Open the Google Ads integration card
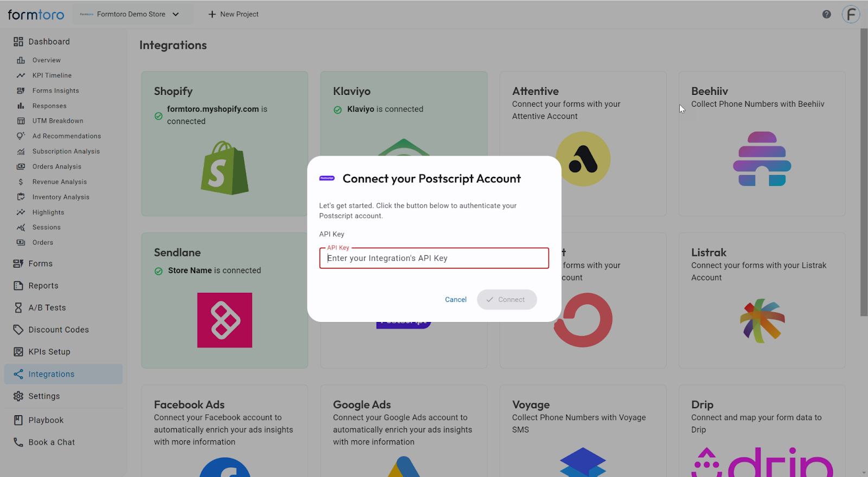The width and height of the screenshot is (868, 477). pos(404,431)
